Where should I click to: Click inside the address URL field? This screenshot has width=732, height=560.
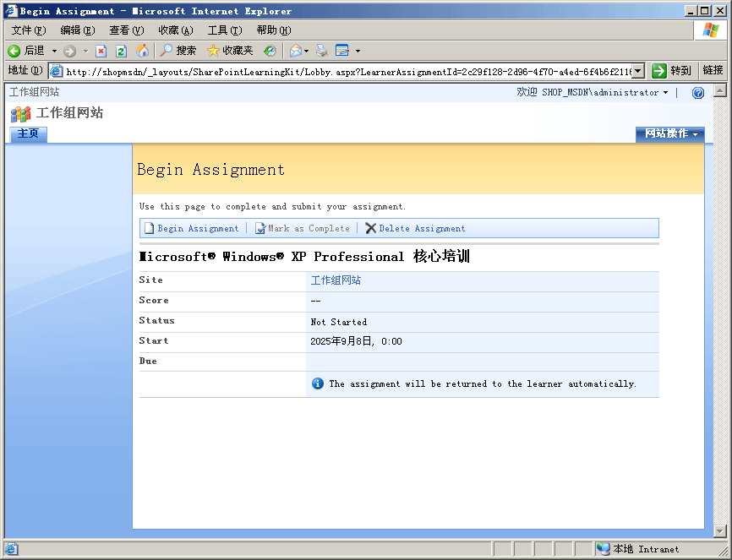click(348, 72)
